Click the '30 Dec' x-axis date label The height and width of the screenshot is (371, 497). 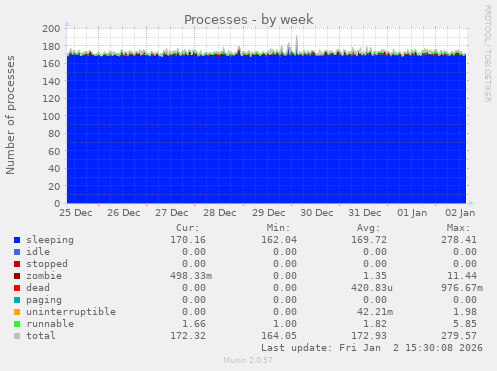click(x=317, y=213)
